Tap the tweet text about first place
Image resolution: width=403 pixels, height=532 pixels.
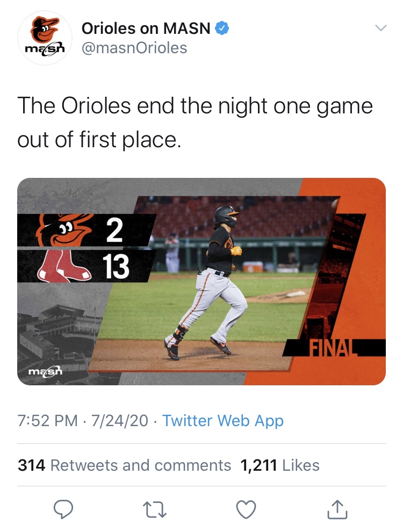pyautogui.click(x=195, y=122)
